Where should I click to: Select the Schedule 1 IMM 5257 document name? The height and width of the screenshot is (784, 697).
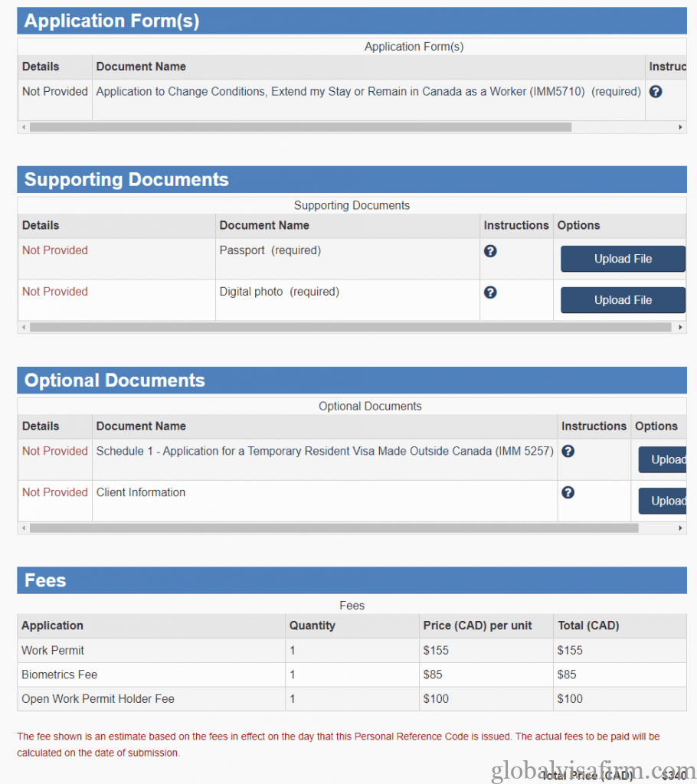(x=325, y=451)
